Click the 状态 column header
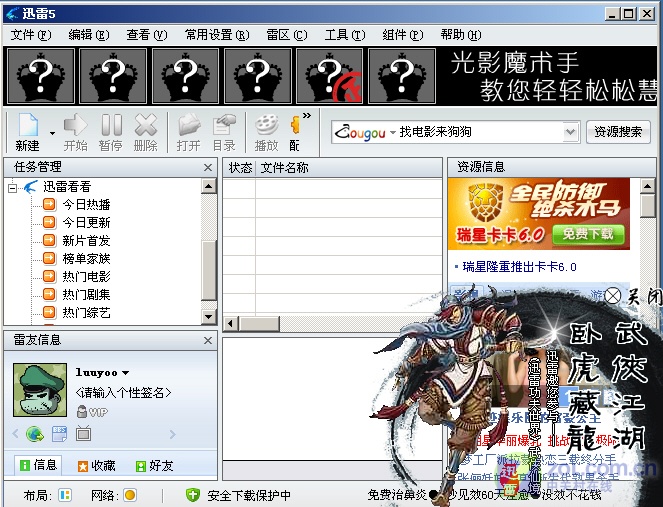This screenshot has height=507, width=663. 240,168
